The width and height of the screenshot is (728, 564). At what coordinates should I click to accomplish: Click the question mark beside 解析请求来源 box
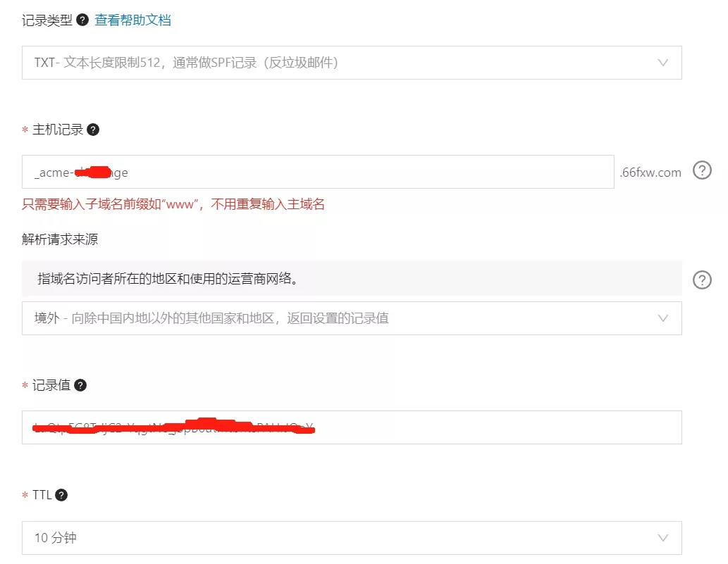coord(702,280)
